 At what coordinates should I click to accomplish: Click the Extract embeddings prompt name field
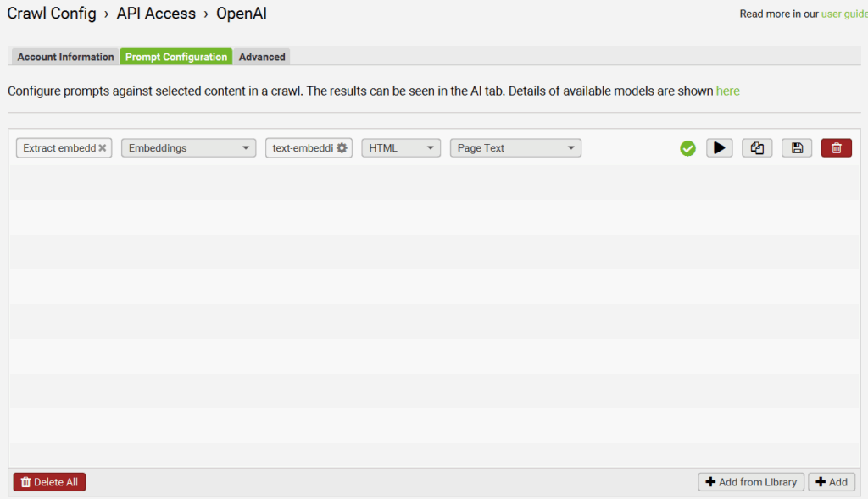(58, 148)
